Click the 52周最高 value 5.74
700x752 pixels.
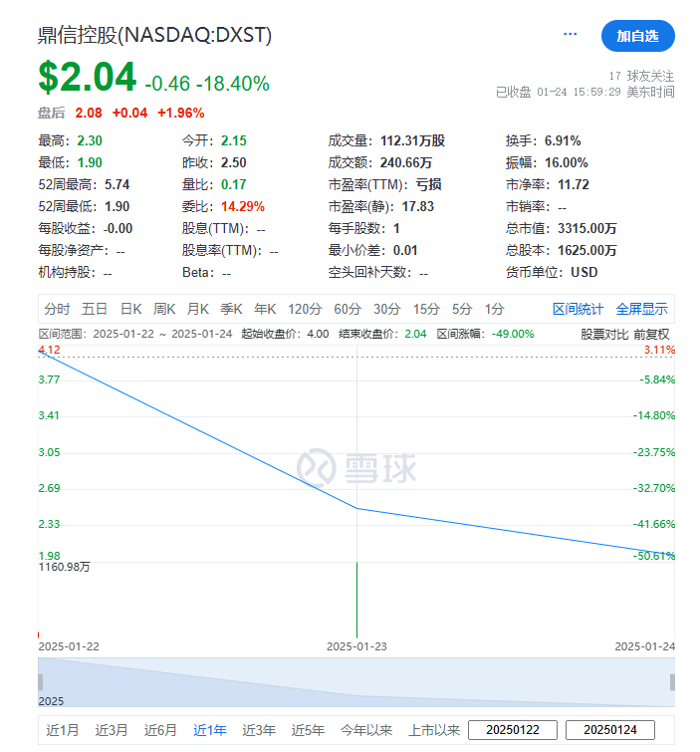[117, 184]
